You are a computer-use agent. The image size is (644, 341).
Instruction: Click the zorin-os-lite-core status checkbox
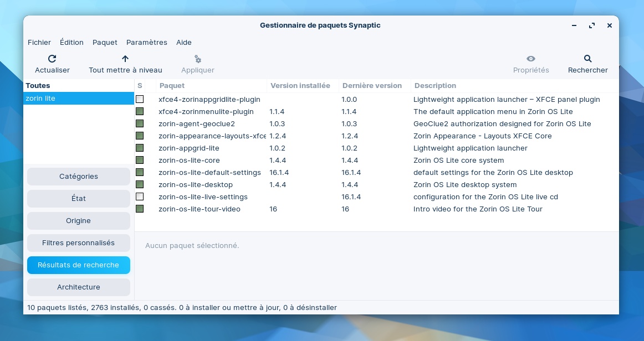(140, 161)
